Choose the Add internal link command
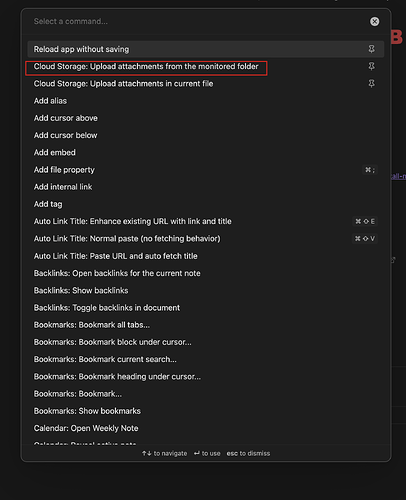The image size is (406, 500). [x=206, y=187]
